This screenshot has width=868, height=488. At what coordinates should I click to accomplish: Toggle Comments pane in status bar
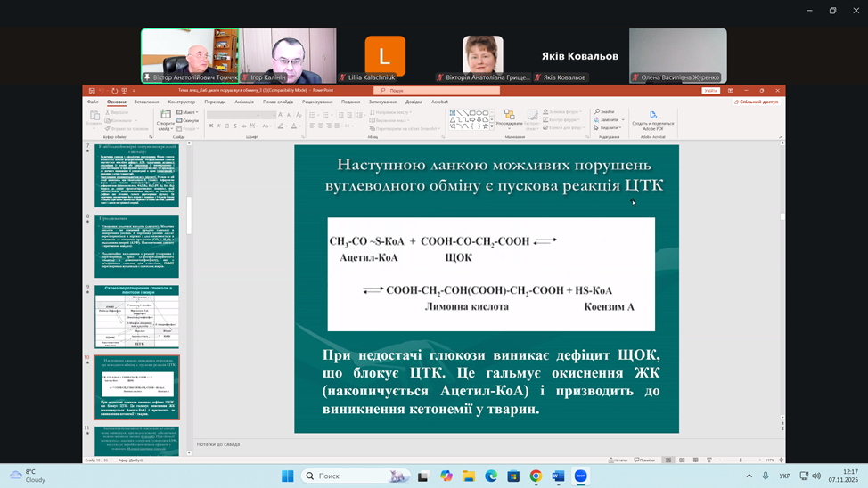[x=645, y=460]
